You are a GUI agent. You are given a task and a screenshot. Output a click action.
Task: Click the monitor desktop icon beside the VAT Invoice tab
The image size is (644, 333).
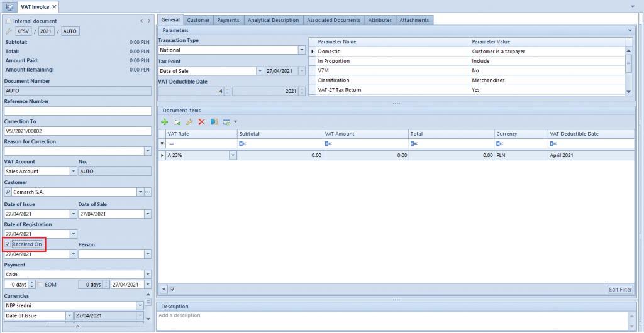[9, 7]
